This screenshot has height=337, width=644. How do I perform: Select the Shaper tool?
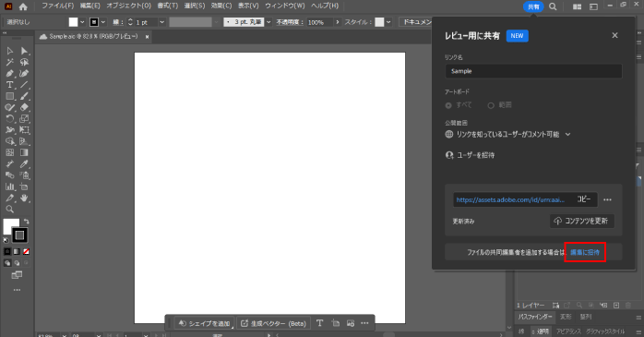[10, 107]
